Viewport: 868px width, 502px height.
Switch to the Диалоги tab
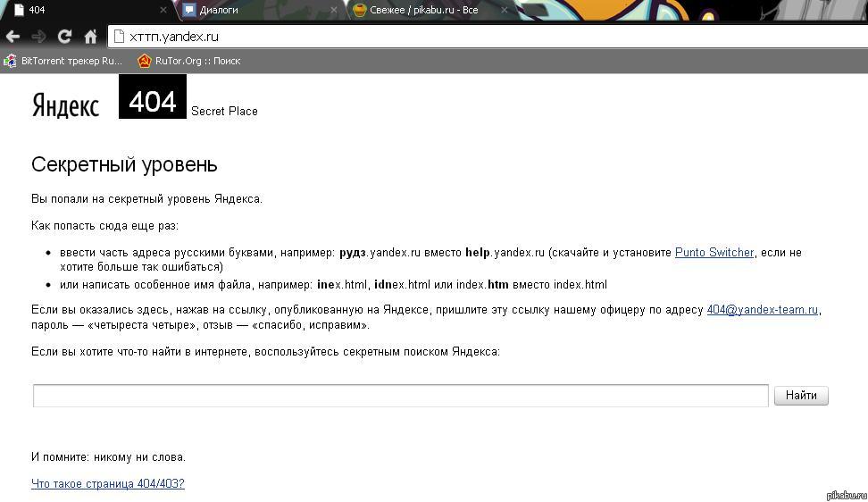pyautogui.click(x=260, y=10)
